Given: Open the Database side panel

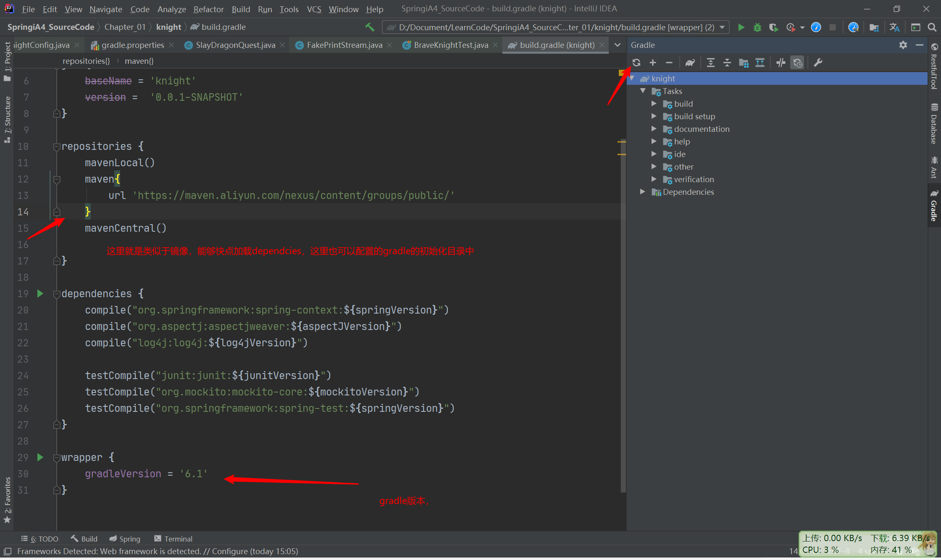Looking at the screenshot, I should [934, 123].
